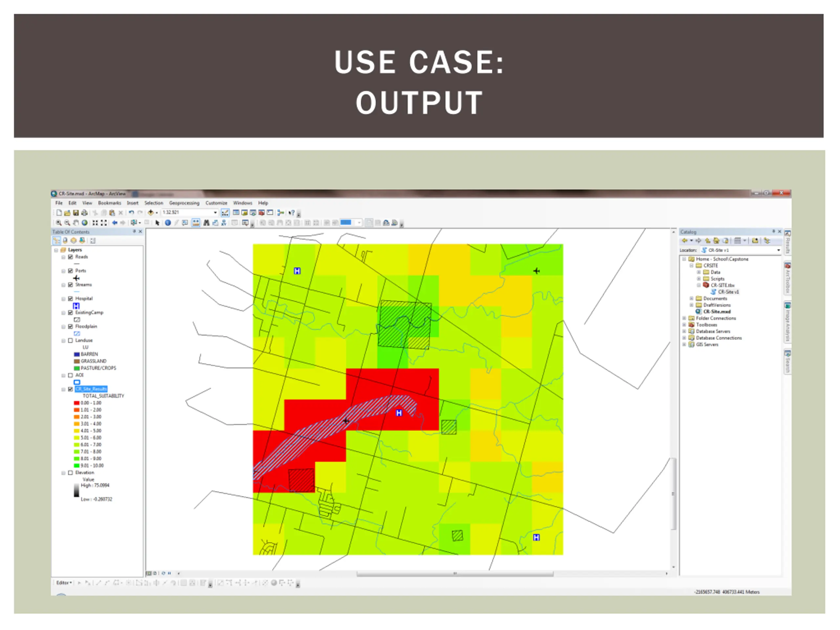Image resolution: width=840 pixels, height=630 pixels.
Task: Open the Bookmarks menu
Action: (109, 203)
